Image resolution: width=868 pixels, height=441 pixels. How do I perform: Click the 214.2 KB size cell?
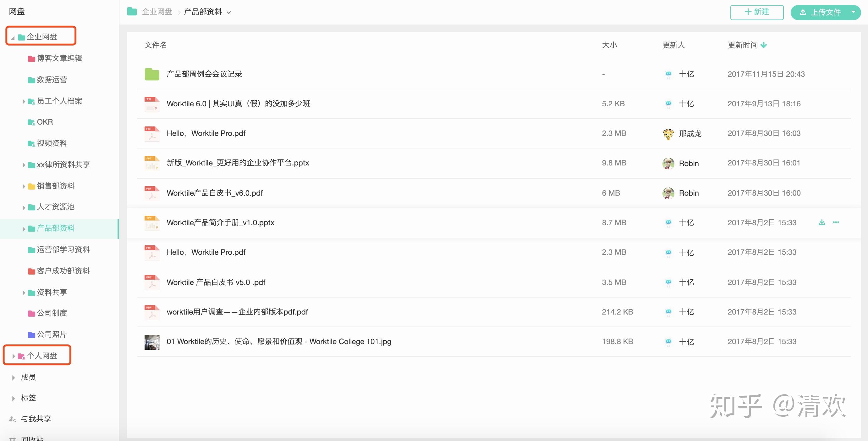click(617, 312)
